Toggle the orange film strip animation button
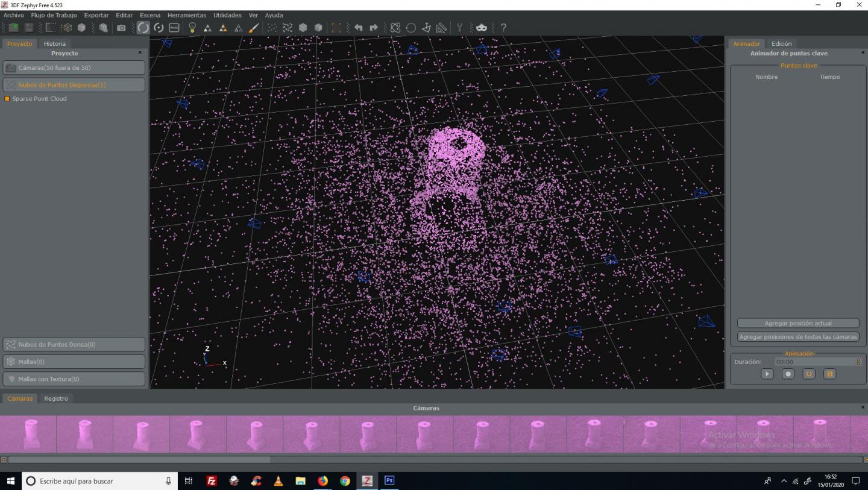 [x=829, y=374]
